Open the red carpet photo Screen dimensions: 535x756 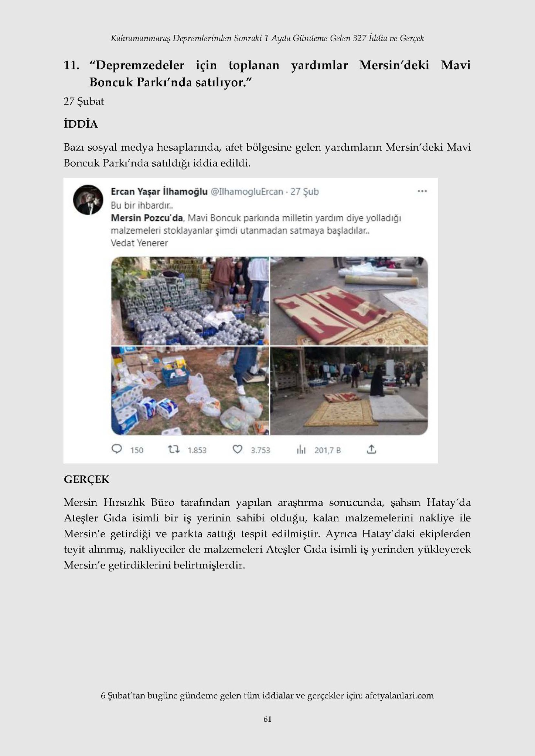(x=349, y=301)
